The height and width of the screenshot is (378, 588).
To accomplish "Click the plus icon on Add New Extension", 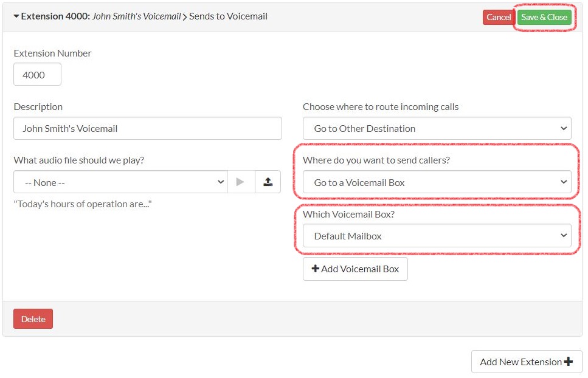I will pyautogui.click(x=567, y=362).
